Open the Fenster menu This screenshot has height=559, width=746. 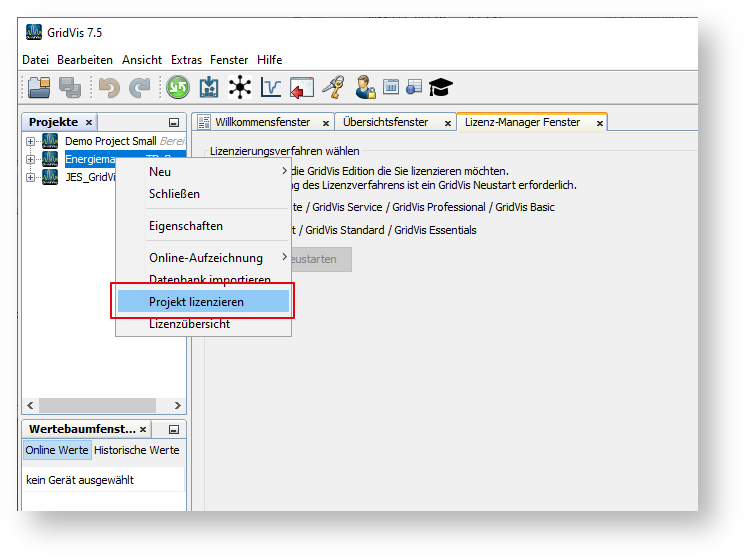tap(229, 60)
